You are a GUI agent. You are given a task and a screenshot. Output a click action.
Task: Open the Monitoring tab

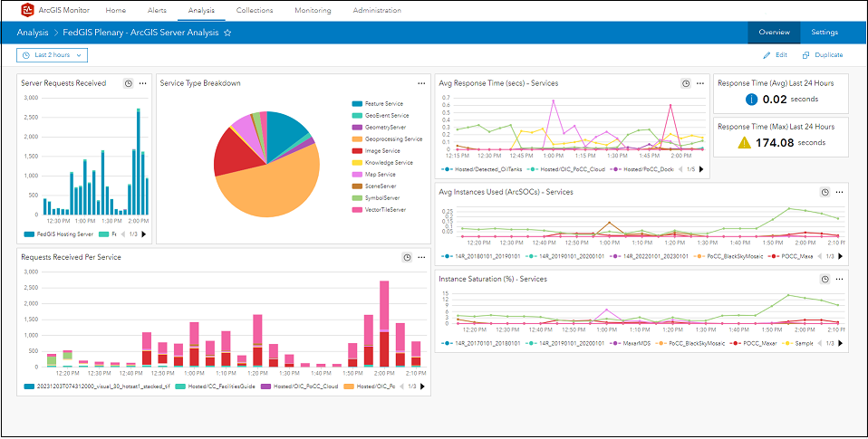pyautogui.click(x=313, y=11)
